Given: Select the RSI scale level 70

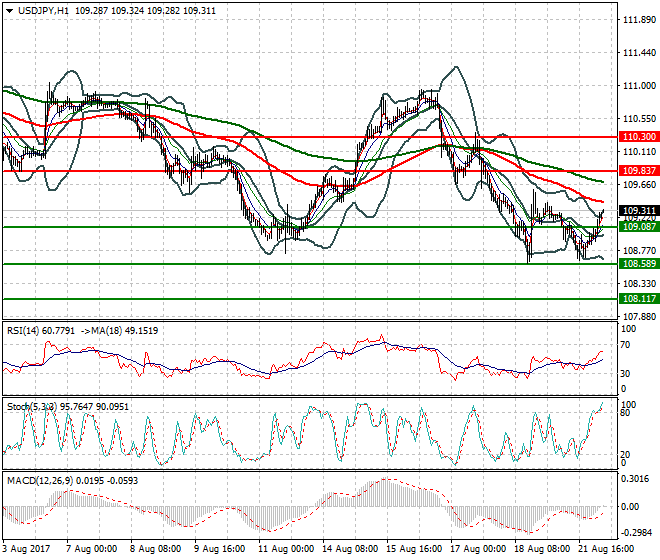Looking at the screenshot, I should 625,345.
